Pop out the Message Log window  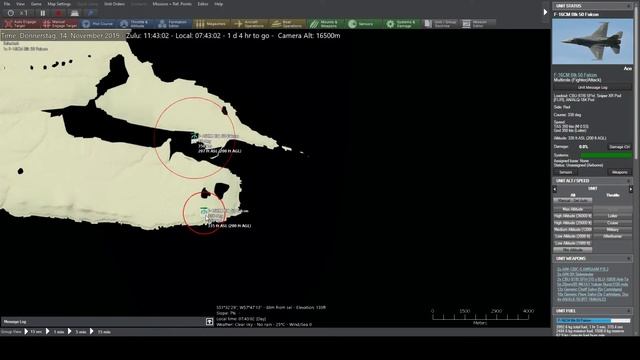[209, 322]
